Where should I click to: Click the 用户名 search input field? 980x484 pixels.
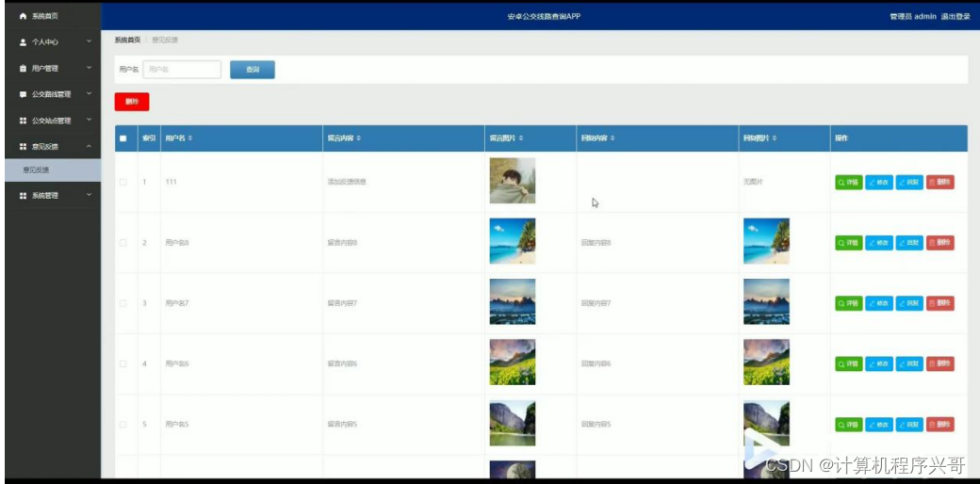(x=182, y=70)
